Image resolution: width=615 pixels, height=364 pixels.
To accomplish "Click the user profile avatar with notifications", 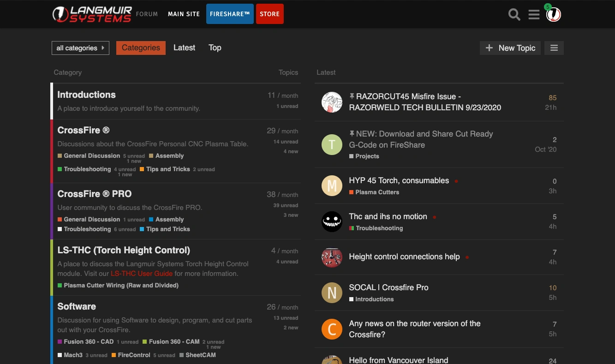I will 553,14.
